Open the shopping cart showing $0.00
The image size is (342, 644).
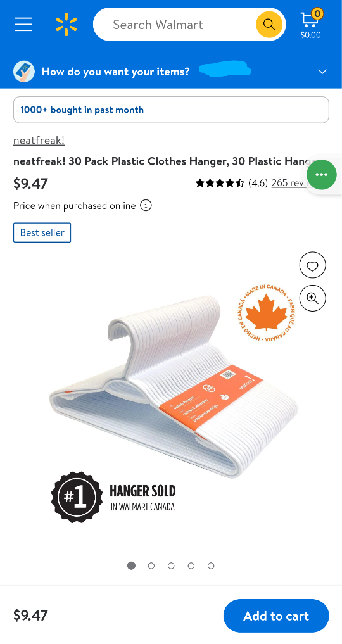tap(311, 24)
